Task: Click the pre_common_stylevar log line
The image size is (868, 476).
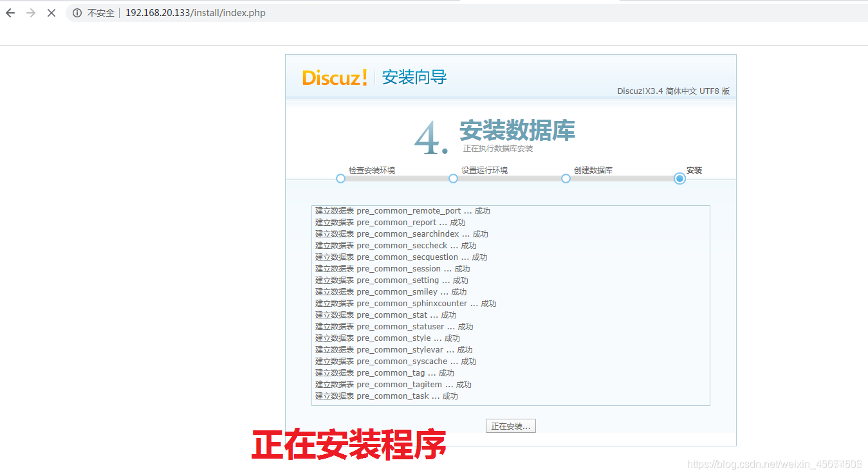Action: [x=394, y=350]
